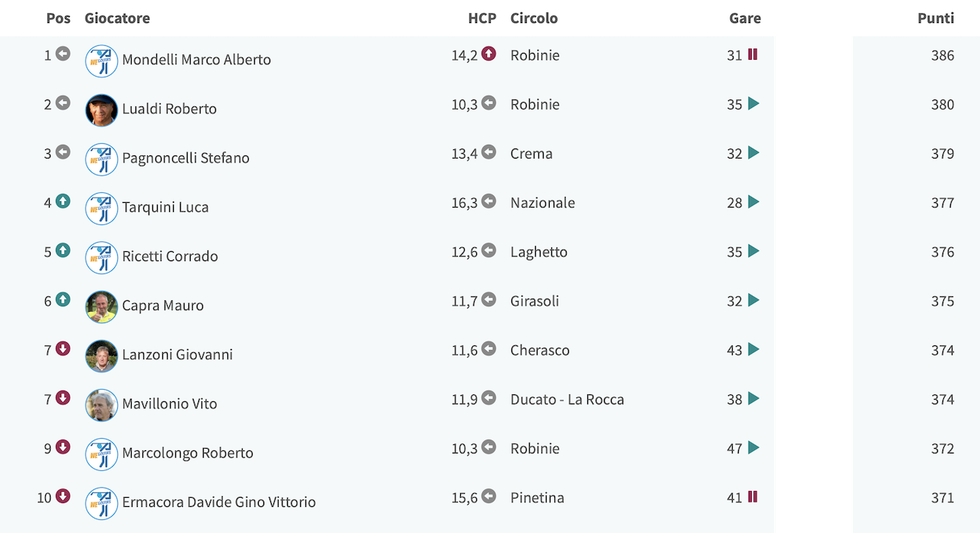
Task: Expand Tarquini Luca's races with play arrow
Action: point(753,201)
